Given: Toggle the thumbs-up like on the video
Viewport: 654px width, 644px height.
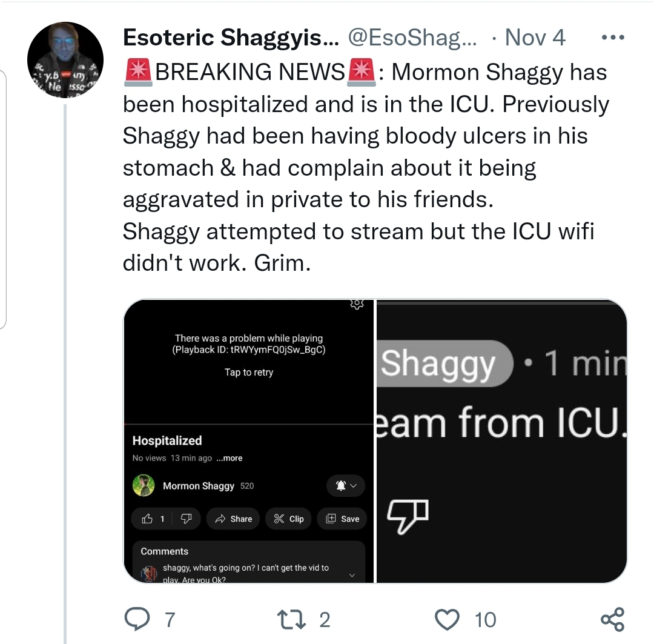Looking at the screenshot, I should tap(147, 519).
